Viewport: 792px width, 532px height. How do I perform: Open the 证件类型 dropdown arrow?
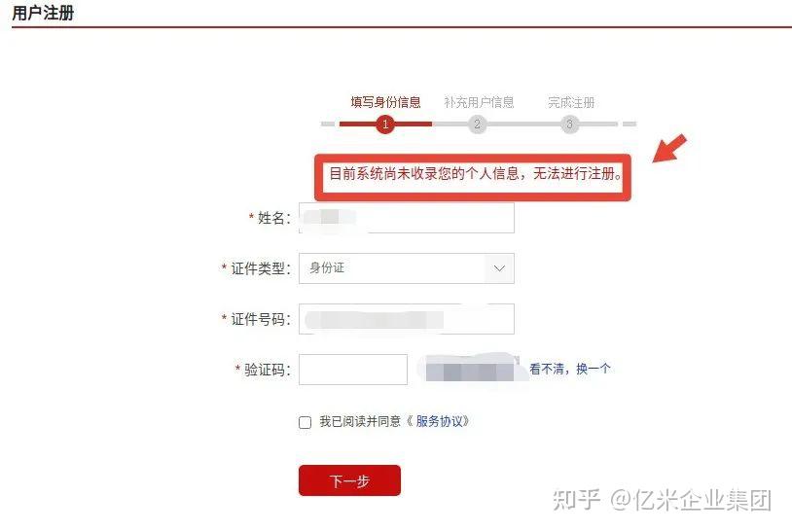click(x=499, y=268)
